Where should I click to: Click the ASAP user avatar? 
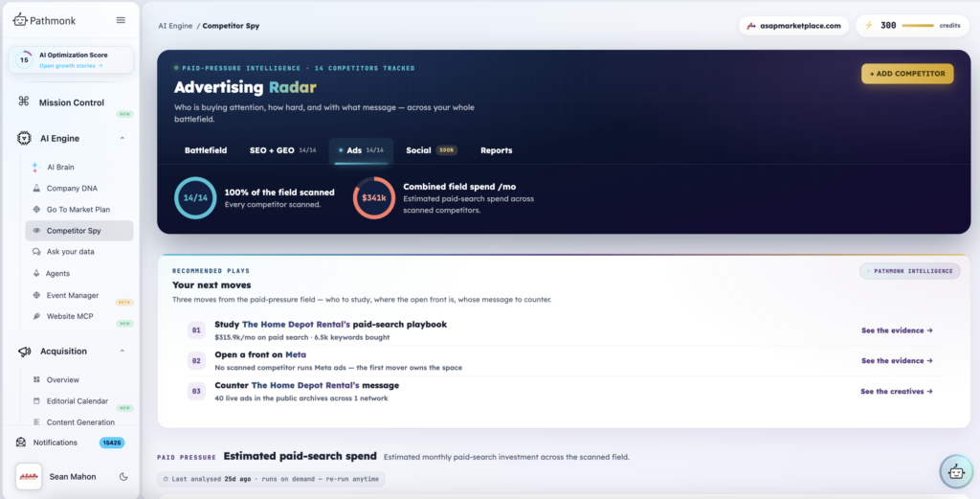point(28,476)
